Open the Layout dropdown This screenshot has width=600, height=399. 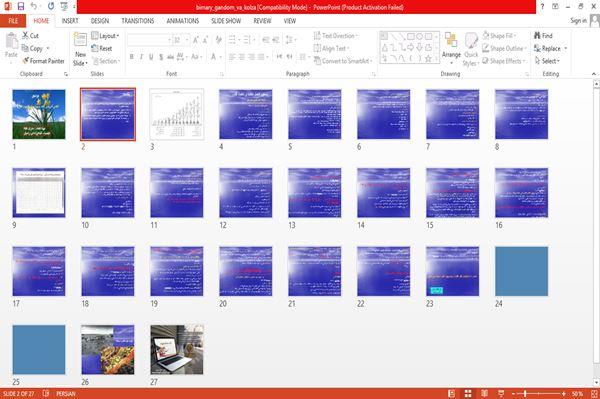[105, 36]
